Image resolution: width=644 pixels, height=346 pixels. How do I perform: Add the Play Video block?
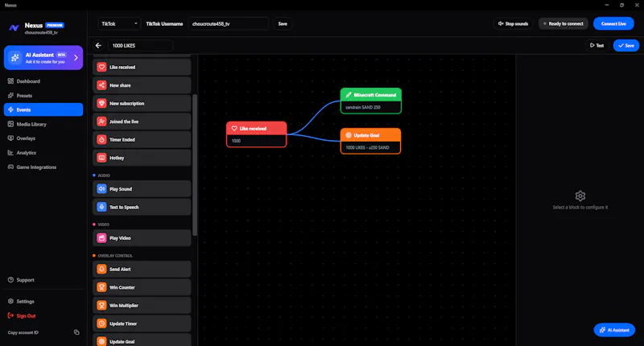click(x=142, y=238)
